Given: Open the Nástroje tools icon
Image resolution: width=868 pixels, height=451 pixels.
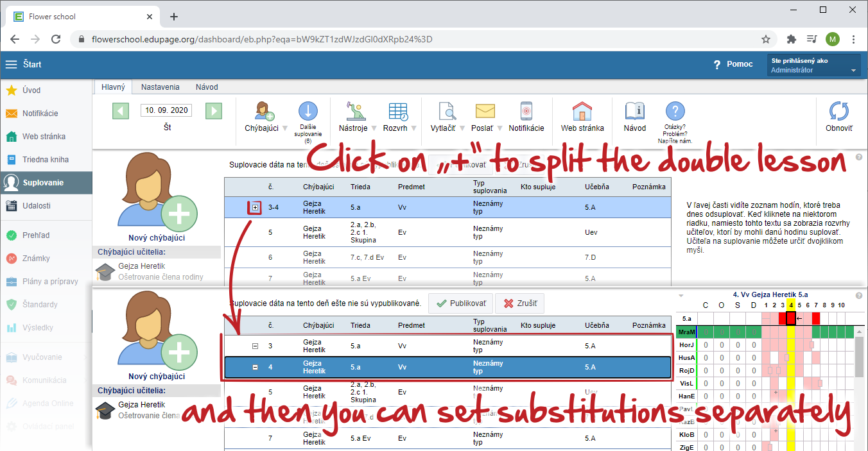Looking at the screenshot, I should [354, 111].
